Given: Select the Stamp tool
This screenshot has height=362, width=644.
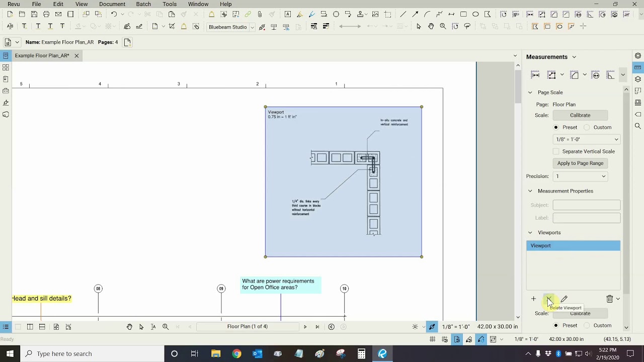Looking at the screenshot, I should click(x=360, y=14).
